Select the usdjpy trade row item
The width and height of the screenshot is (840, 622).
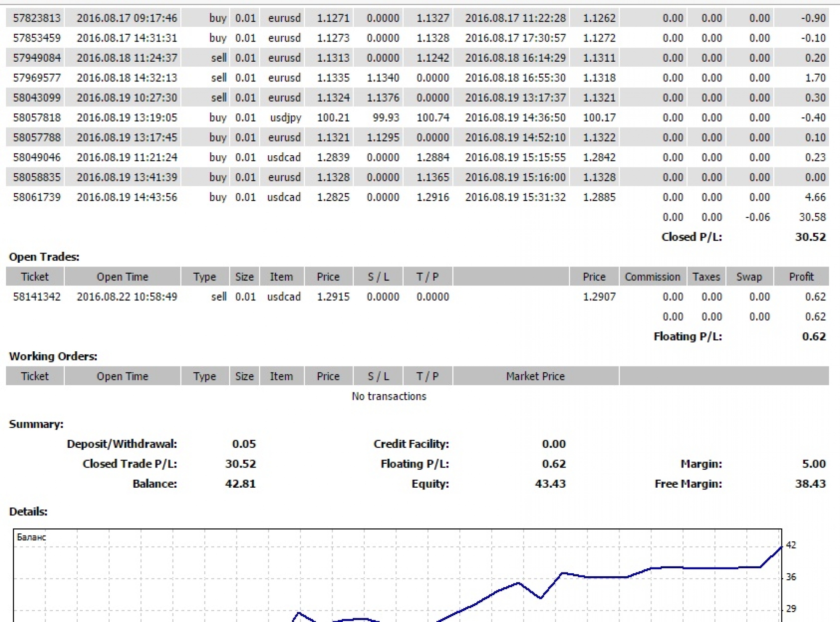point(285,118)
